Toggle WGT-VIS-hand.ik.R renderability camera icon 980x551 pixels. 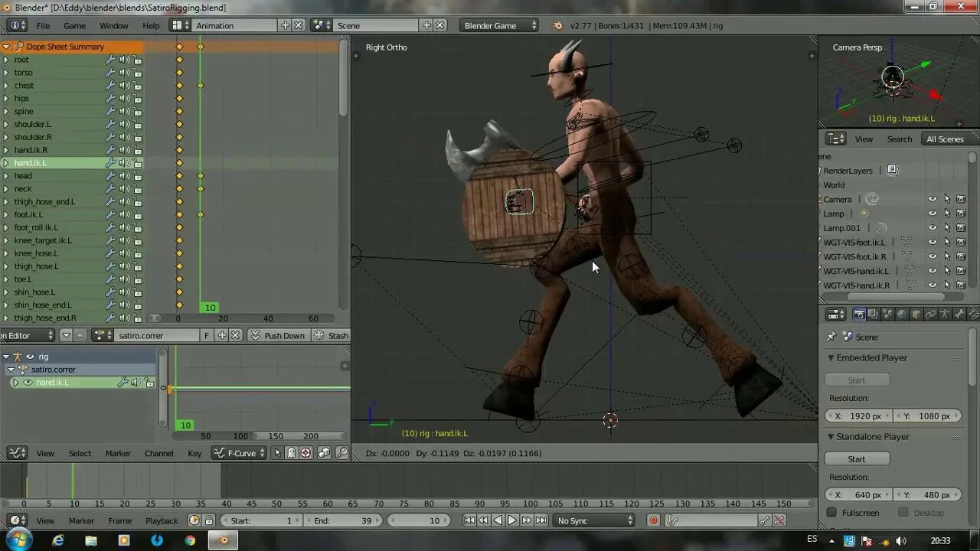[x=961, y=285]
